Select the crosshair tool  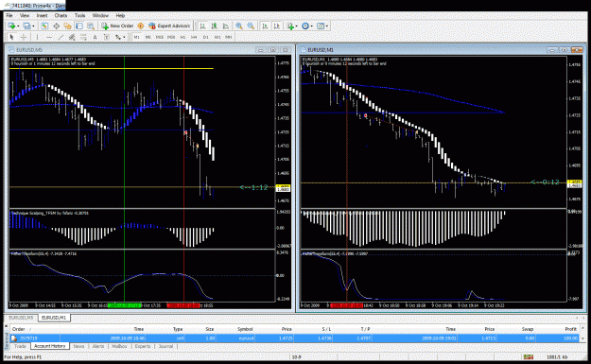point(24,37)
